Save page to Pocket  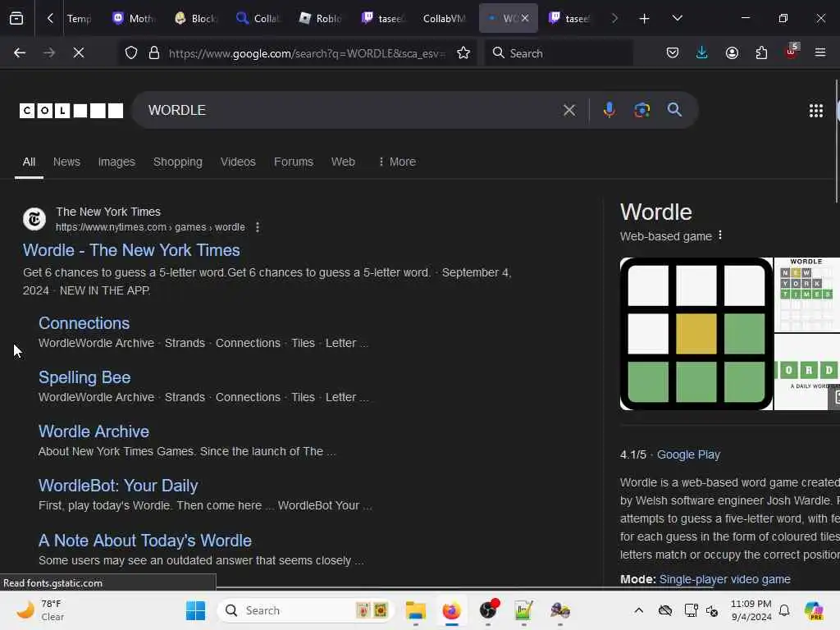673,53
